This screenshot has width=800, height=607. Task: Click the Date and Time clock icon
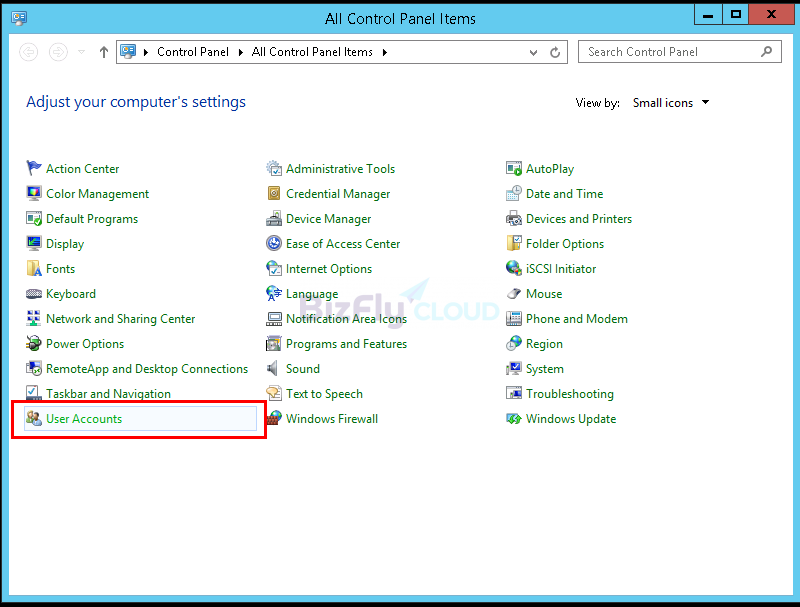pos(514,193)
